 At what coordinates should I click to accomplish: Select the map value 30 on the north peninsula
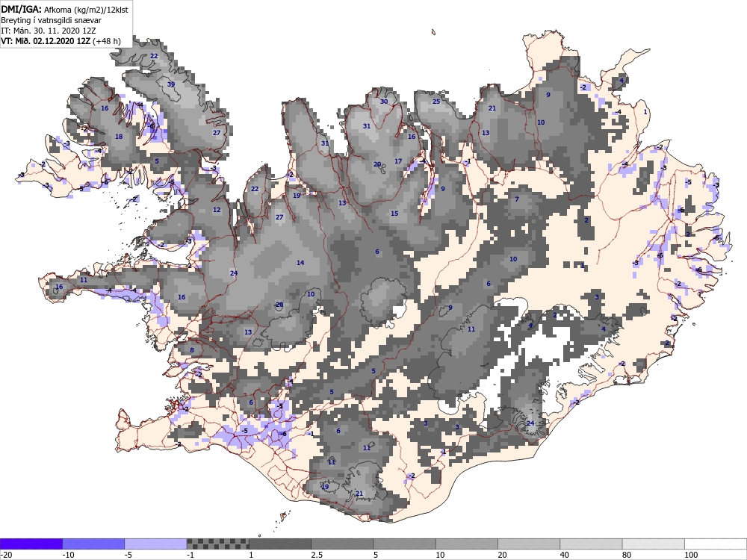coord(384,102)
